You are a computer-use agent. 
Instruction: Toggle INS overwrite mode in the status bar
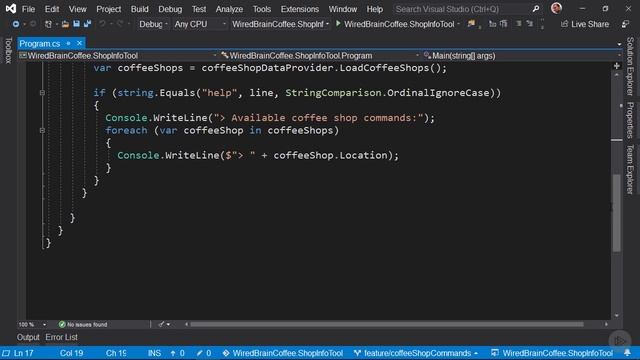click(x=154, y=353)
